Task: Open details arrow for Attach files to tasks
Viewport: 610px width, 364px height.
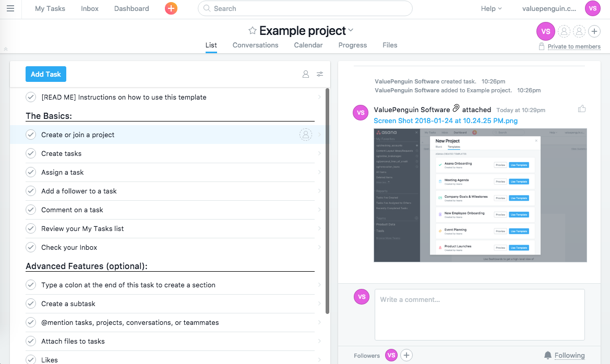Action: [319, 341]
